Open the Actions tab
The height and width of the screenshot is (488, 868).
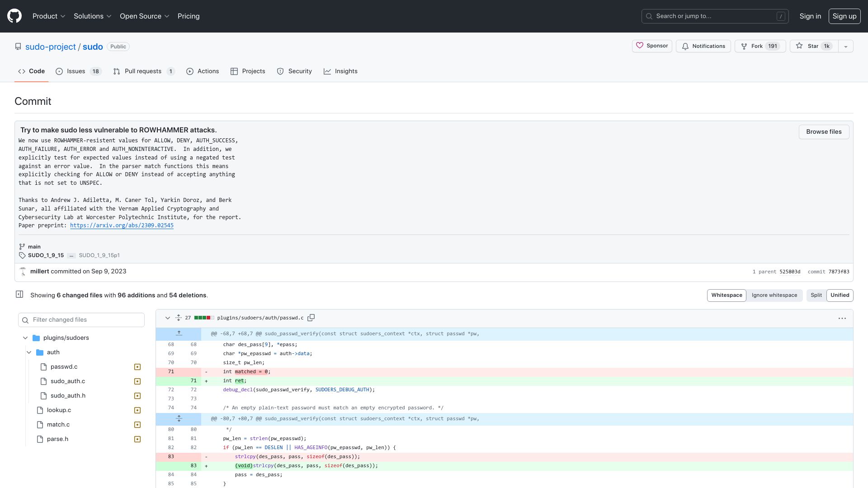[x=203, y=71]
